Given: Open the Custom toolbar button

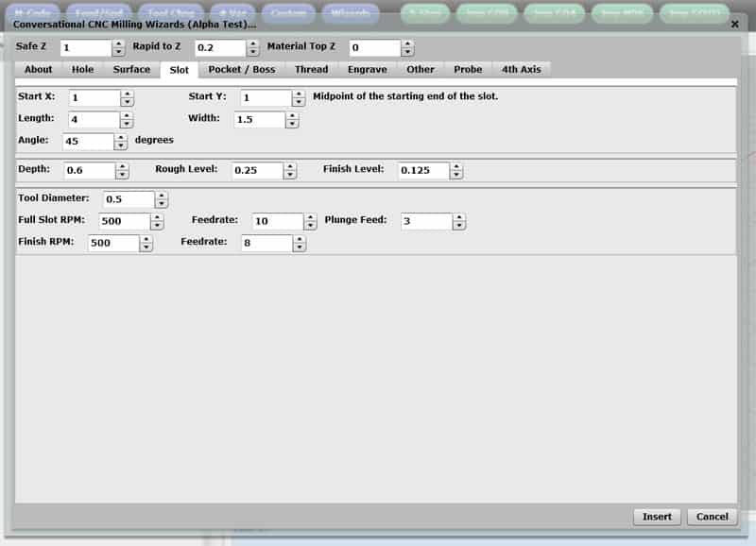Looking at the screenshot, I should tap(288, 12).
